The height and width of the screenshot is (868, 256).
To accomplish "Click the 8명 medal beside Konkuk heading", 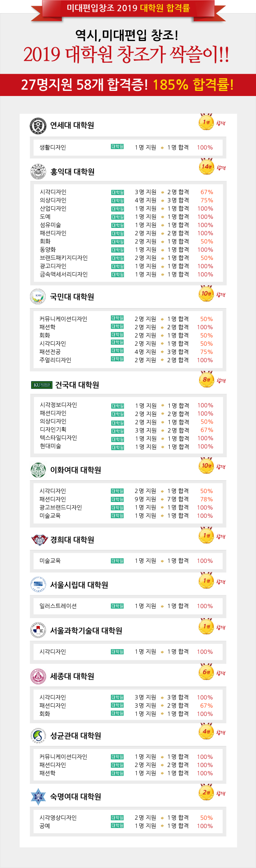I will tap(206, 380).
